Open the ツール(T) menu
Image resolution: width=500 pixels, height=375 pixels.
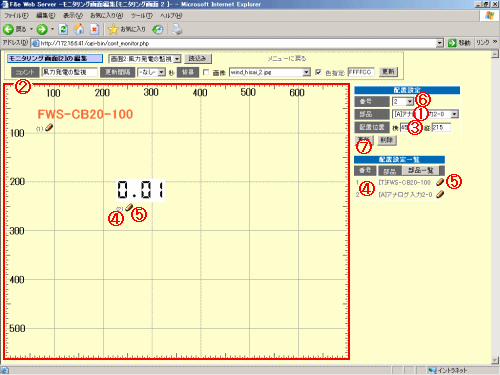point(142,16)
